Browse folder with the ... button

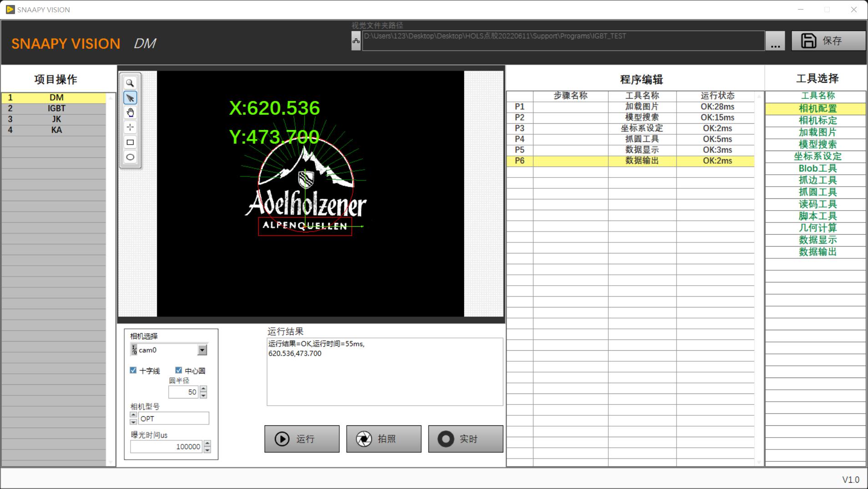[776, 41]
